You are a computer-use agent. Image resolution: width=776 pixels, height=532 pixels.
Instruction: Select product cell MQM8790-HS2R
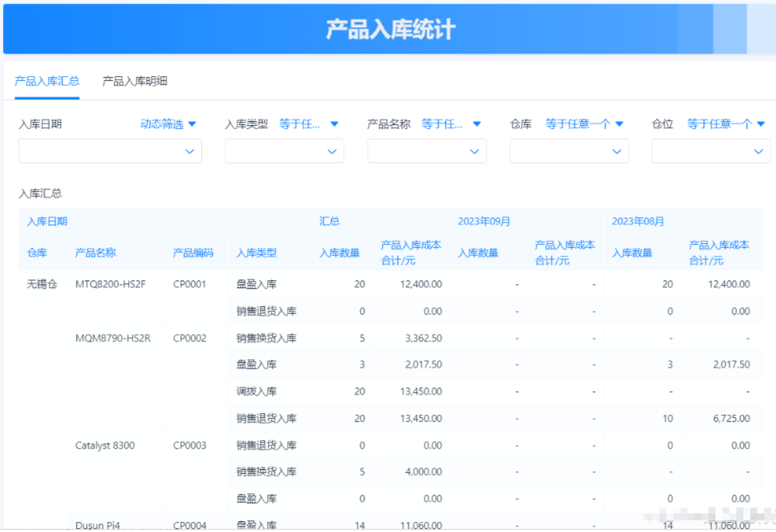113,338
